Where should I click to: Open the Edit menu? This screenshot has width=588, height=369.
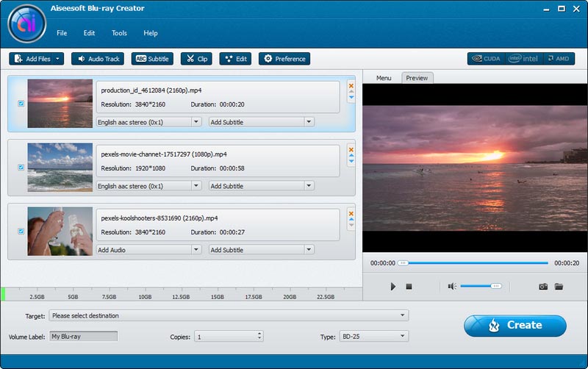pos(89,33)
